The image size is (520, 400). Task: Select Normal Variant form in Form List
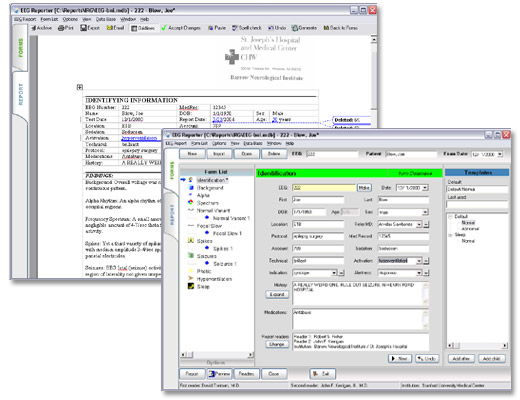pyautogui.click(x=213, y=210)
